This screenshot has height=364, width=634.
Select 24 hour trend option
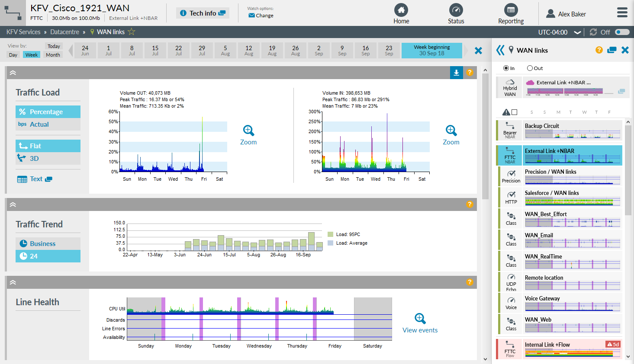pos(48,256)
